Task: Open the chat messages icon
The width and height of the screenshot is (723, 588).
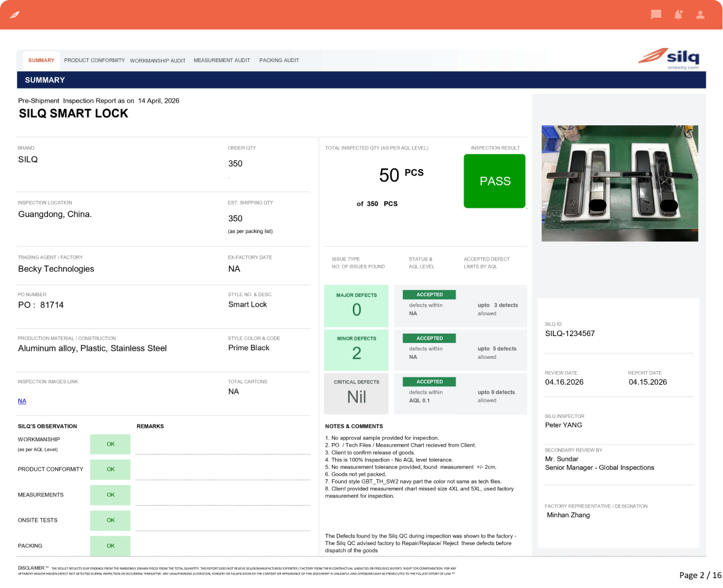Action: point(655,15)
